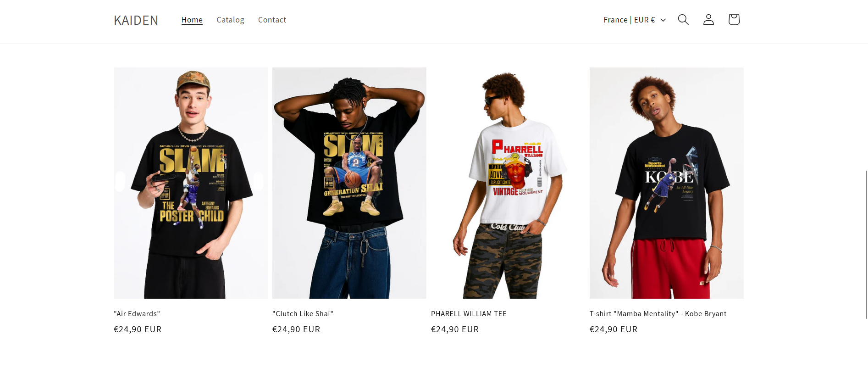Open the Contact page link

click(x=272, y=20)
